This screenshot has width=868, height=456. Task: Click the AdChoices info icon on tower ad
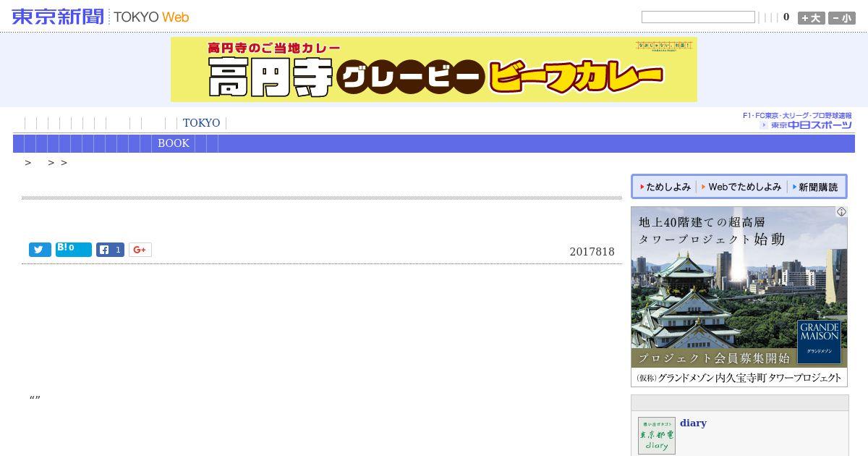[841, 212]
